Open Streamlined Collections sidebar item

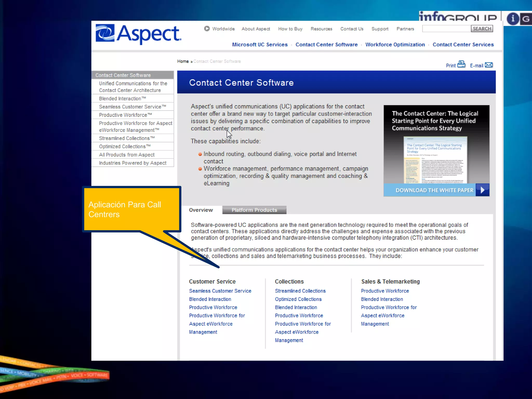click(x=127, y=138)
